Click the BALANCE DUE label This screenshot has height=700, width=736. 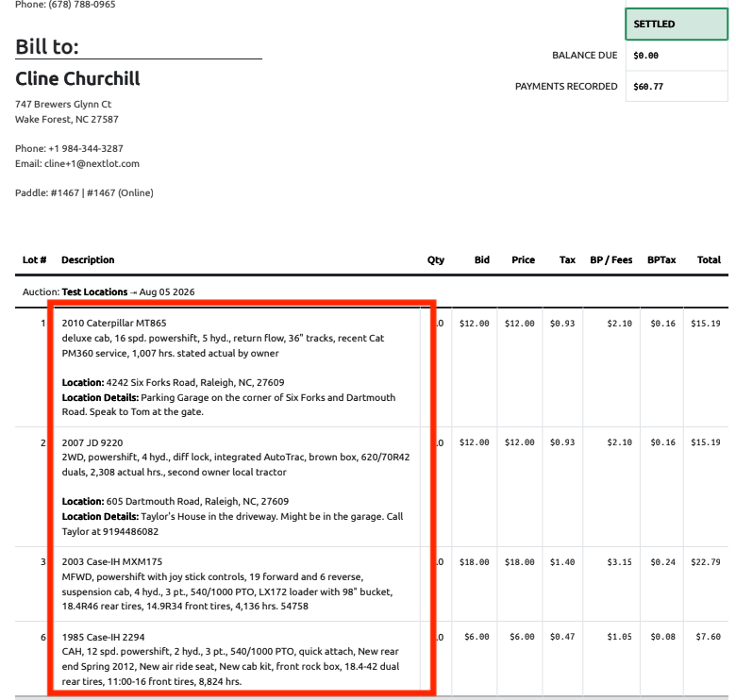point(584,56)
